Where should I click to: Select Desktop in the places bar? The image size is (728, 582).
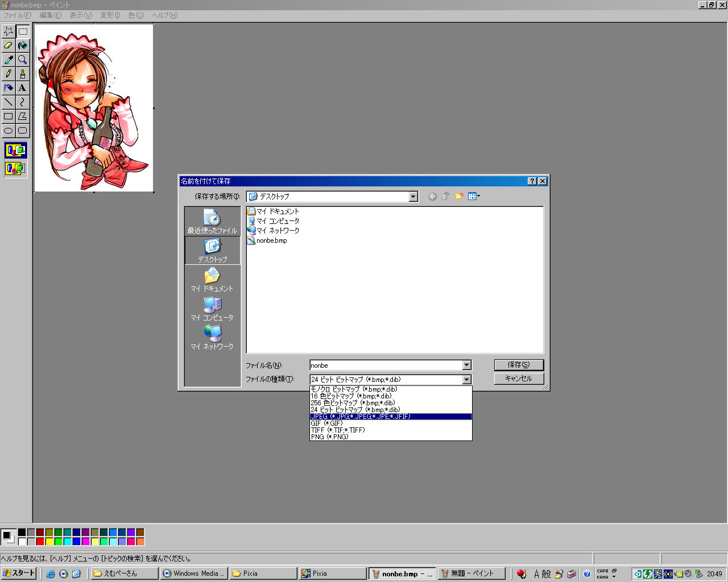click(x=212, y=251)
